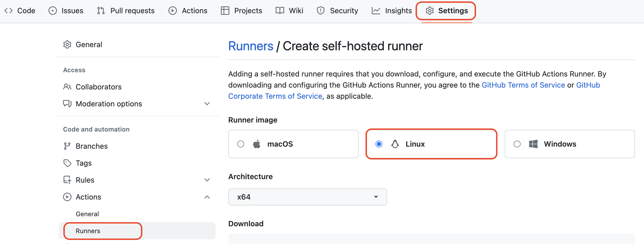Switch to the Pull requests tab
Viewport: 644px width, 244px height.
tap(126, 11)
